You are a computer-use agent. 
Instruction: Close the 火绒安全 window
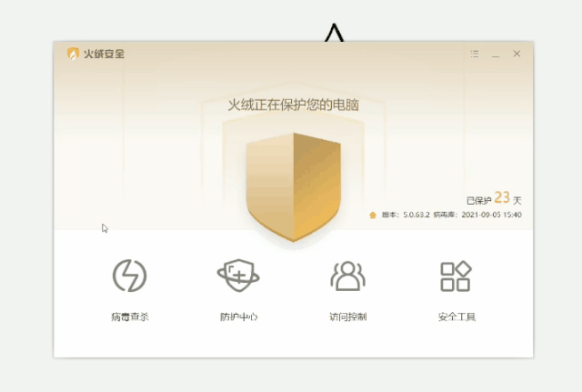tap(517, 54)
